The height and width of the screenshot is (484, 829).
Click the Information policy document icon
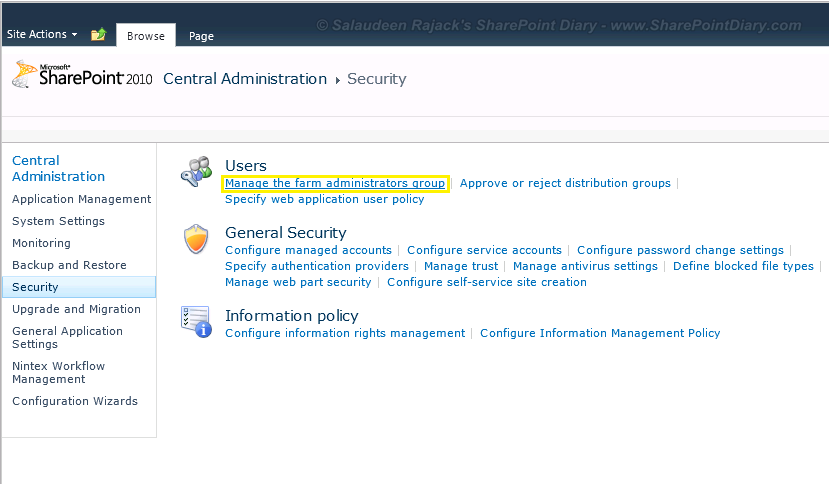(196, 322)
